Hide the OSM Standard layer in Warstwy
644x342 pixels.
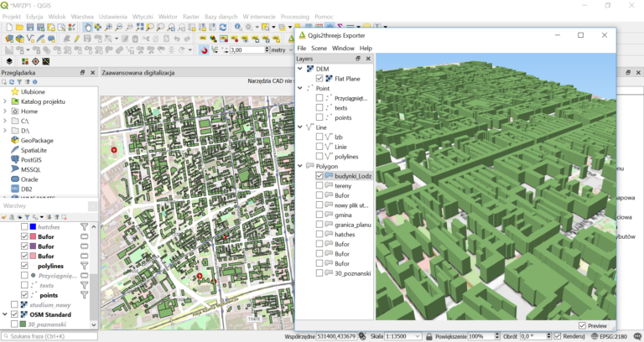pos(14,314)
